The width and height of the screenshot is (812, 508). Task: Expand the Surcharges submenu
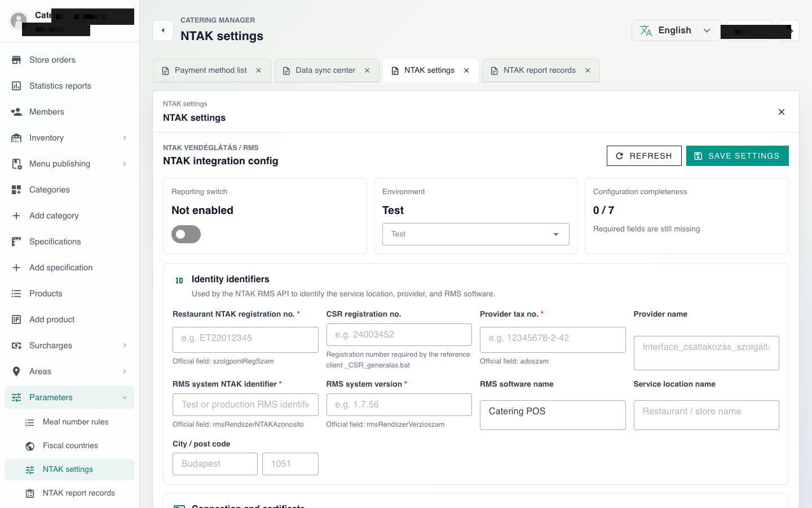(x=125, y=345)
